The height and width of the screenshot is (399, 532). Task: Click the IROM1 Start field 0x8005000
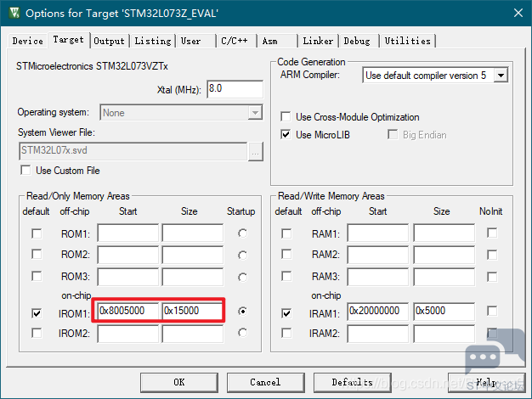pos(128,311)
